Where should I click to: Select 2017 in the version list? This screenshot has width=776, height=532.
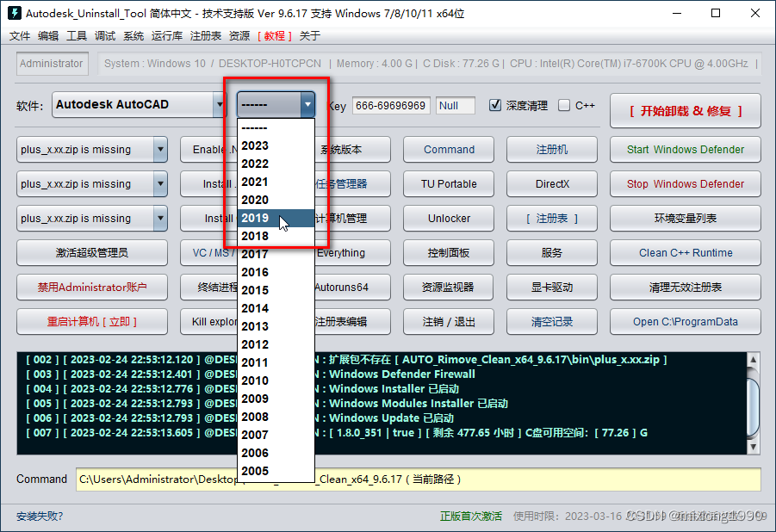276,254
